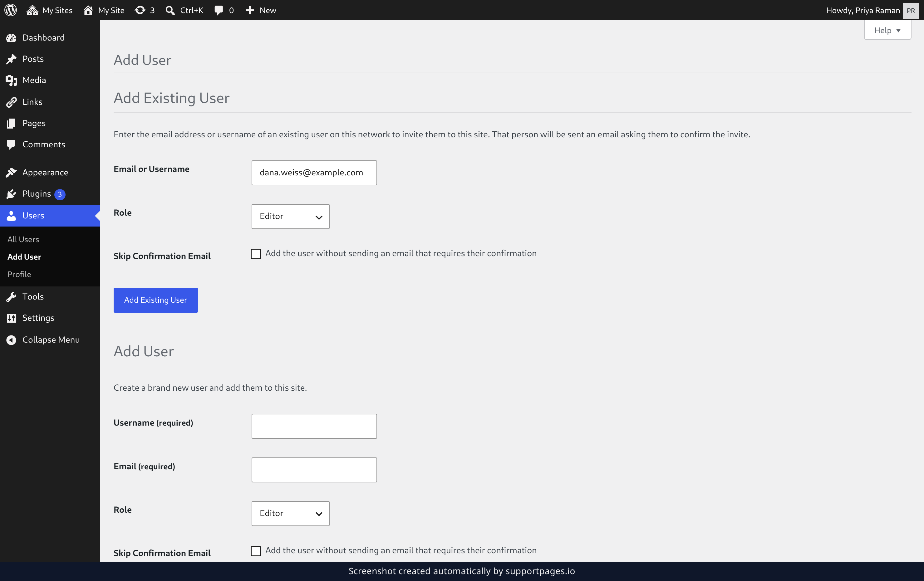The height and width of the screenshot is (581, 924).
Task: Click the Email (required) input field
Action: coord(314,469)
